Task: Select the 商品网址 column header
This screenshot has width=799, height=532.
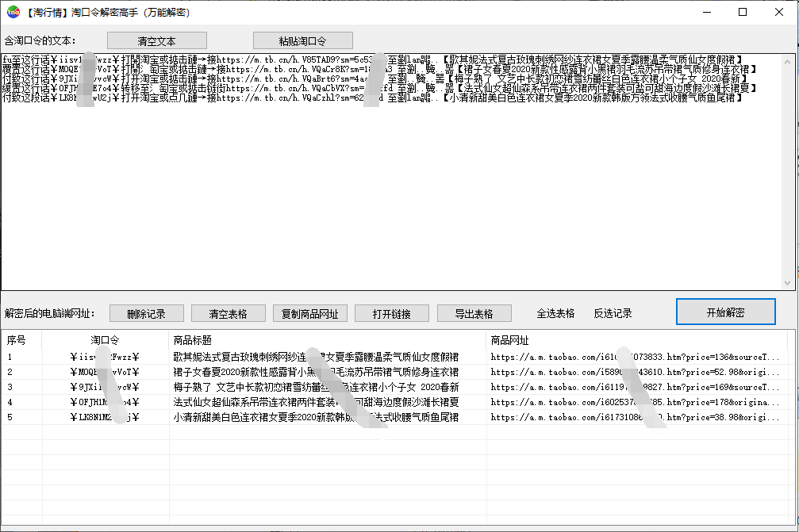Action: pyautogui.click(x=637, y=340)
